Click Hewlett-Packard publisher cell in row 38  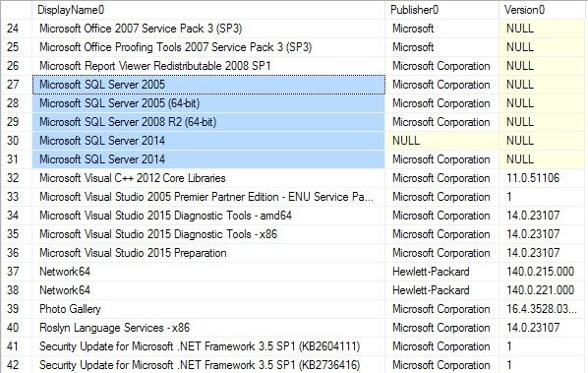pyautogui.click(x=441, y=290)
